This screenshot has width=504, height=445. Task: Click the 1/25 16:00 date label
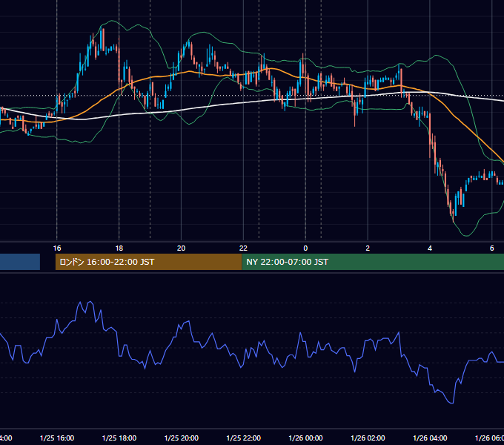pos(57,438)
